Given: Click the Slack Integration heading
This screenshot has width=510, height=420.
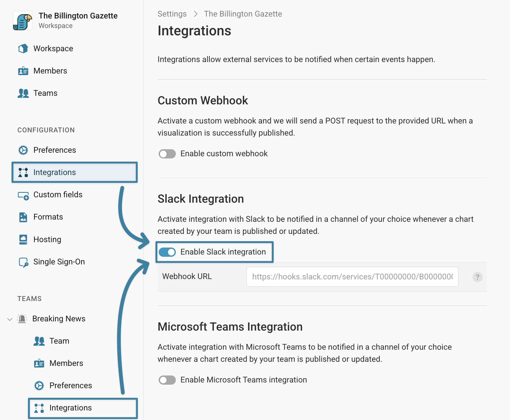Looking at the screenshot, I should [x=201, y=199].
